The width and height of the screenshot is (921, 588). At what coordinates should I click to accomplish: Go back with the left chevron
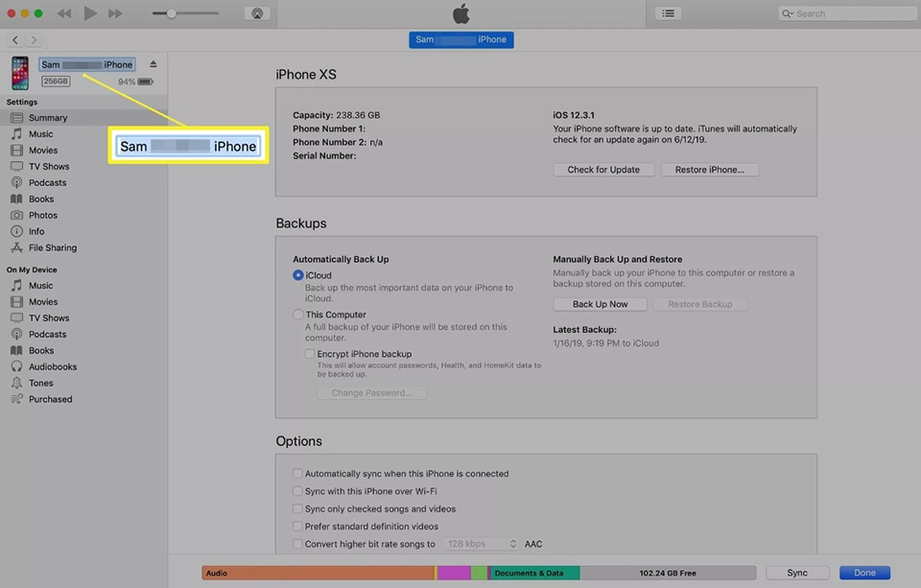tap(15, 40)
